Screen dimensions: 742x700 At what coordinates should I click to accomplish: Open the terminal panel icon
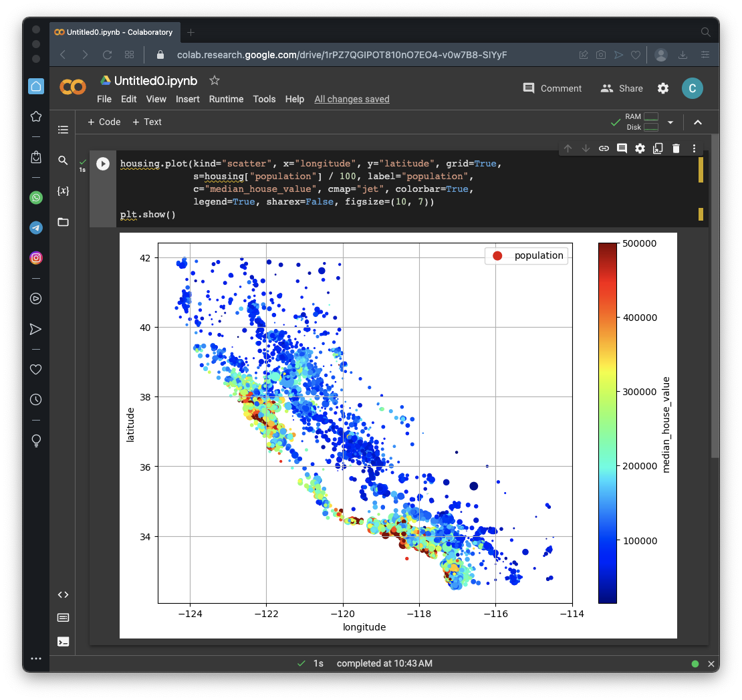pos(63,642)
